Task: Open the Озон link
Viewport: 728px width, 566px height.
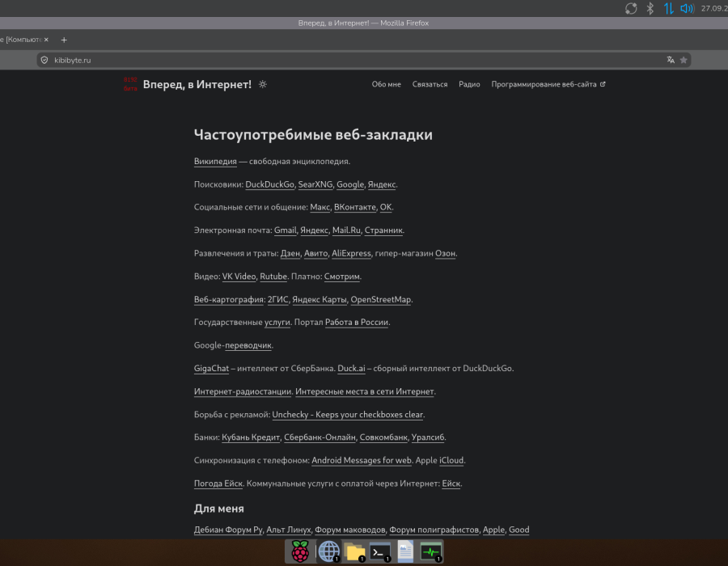Action: (445, 254)
